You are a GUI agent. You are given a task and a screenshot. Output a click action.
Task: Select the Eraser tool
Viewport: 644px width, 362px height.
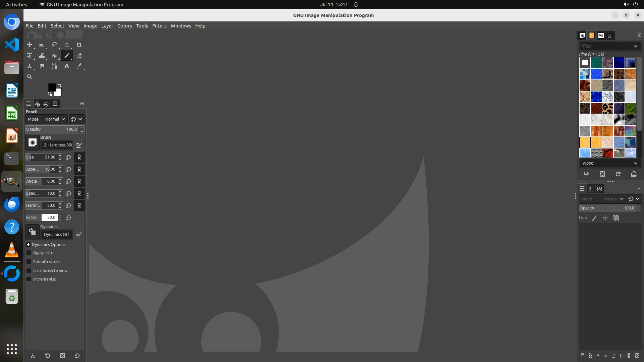[79, 56]
